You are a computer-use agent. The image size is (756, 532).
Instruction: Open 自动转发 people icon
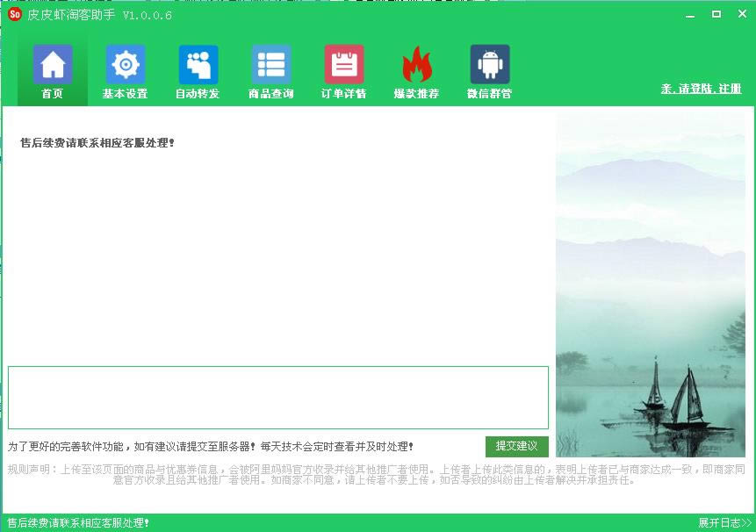198,65
